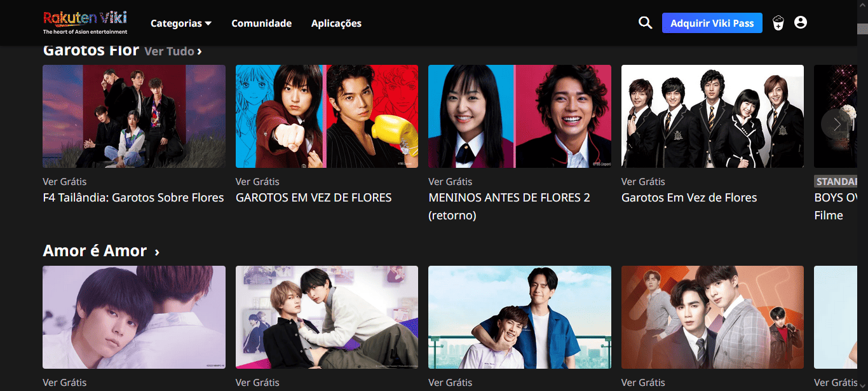Open the search magnifier icon
868x391 pixels.
tap(645, 22)
